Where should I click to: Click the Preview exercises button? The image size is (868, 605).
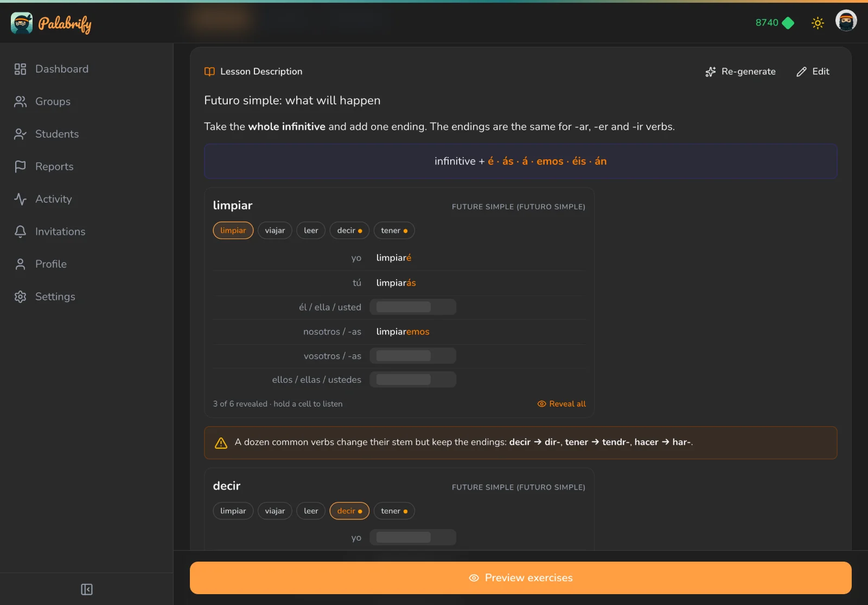pos(521,578)
